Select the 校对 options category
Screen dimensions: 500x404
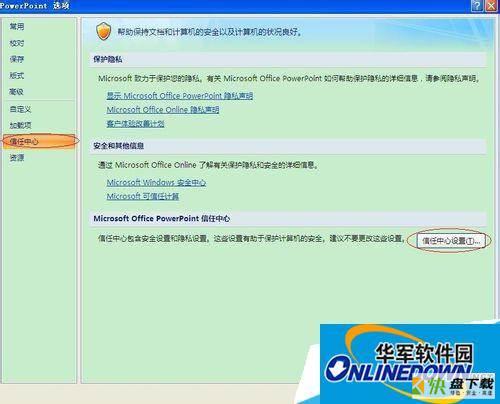click(x=17, y=43)
